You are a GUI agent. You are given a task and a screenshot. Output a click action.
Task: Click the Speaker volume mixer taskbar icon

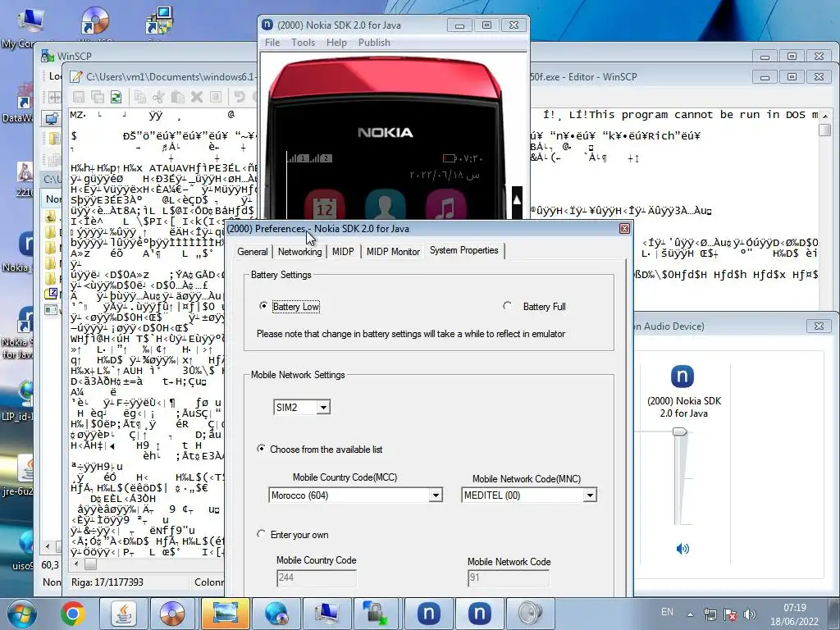[531, 614]
